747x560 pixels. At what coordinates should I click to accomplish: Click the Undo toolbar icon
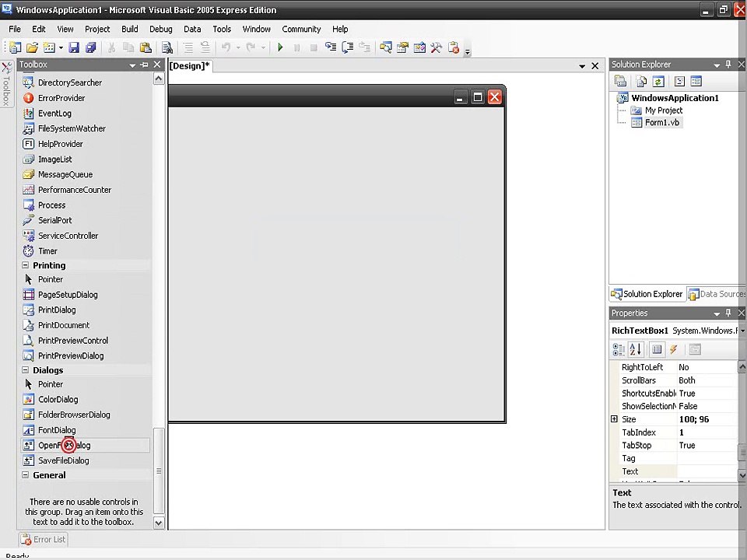226,47
